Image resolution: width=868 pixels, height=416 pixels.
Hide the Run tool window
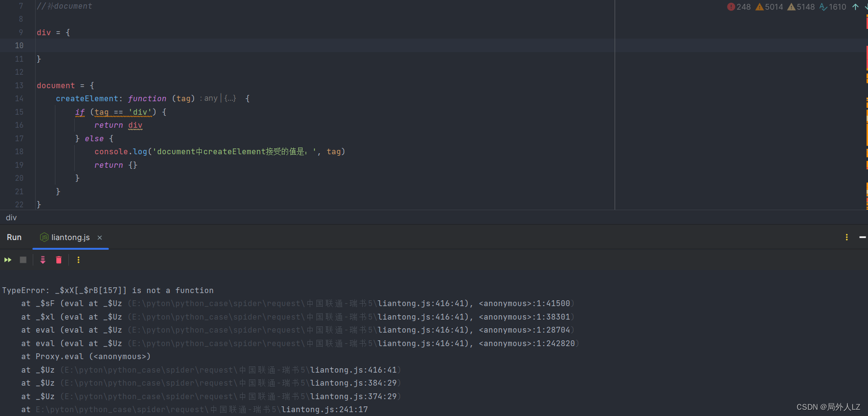(862, 237)
